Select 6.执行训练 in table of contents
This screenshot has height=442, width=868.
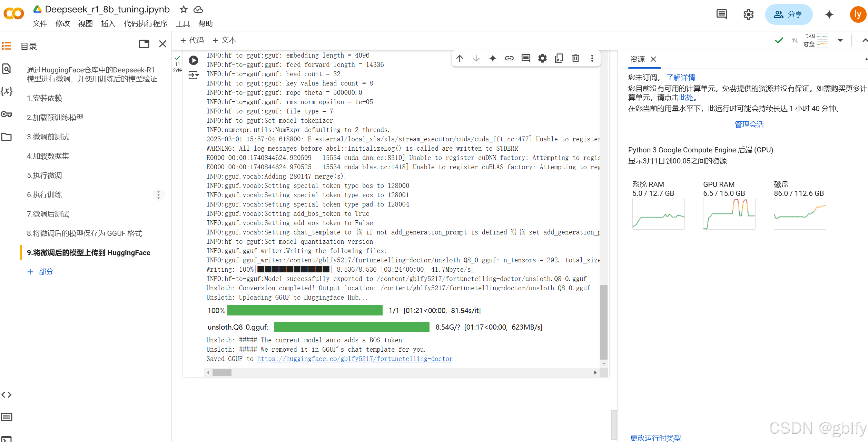45,195
